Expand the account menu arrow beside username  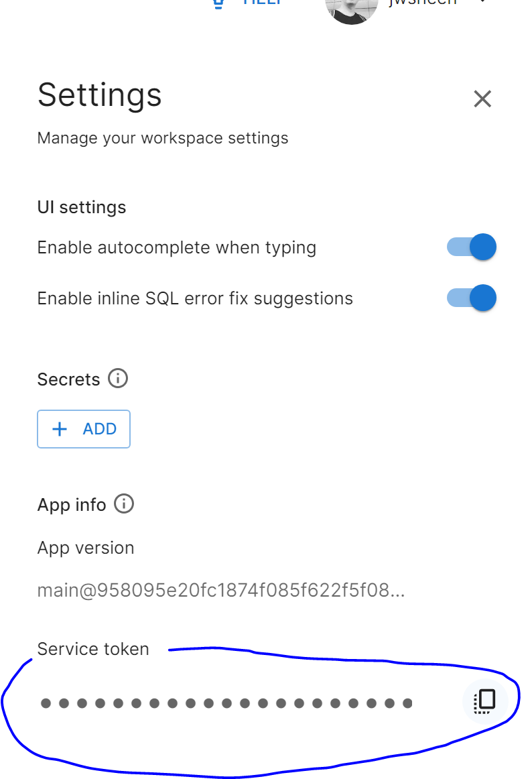(x=483, y=2)
